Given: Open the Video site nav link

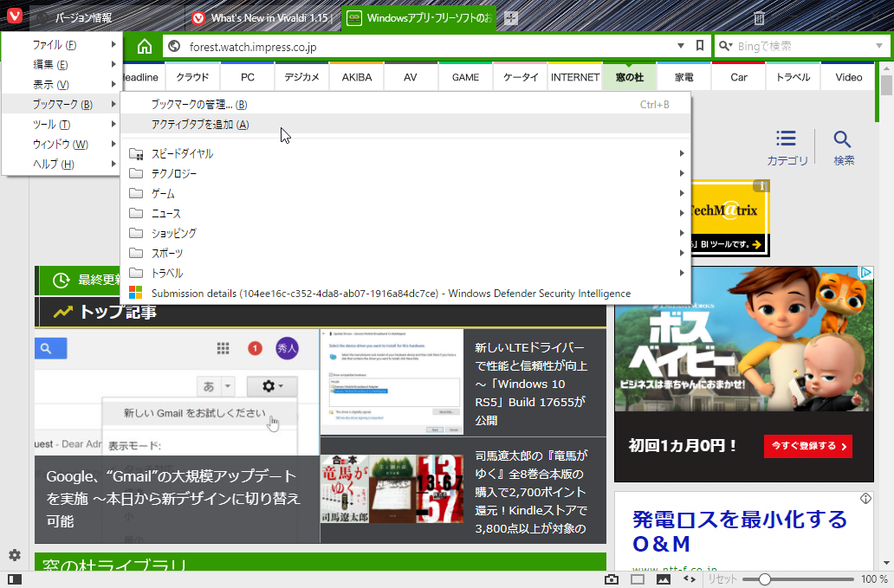Looking at the screenshot, I should click(x=848, y=77).
